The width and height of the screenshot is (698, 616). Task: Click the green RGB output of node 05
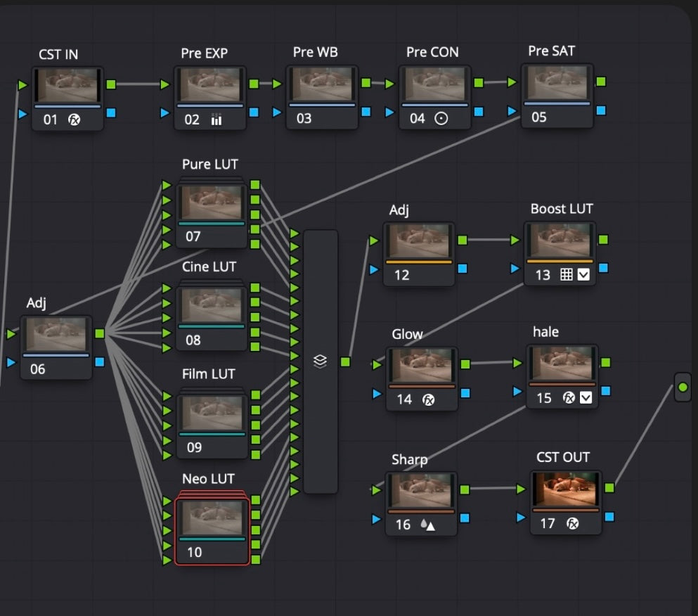tap(601, 82)
